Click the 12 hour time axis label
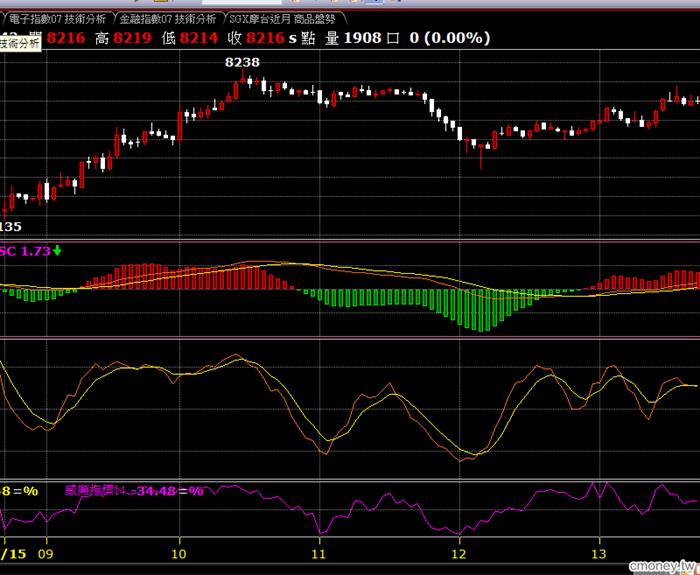The height and width of the screenshot is (575, 700). point(458,554)
